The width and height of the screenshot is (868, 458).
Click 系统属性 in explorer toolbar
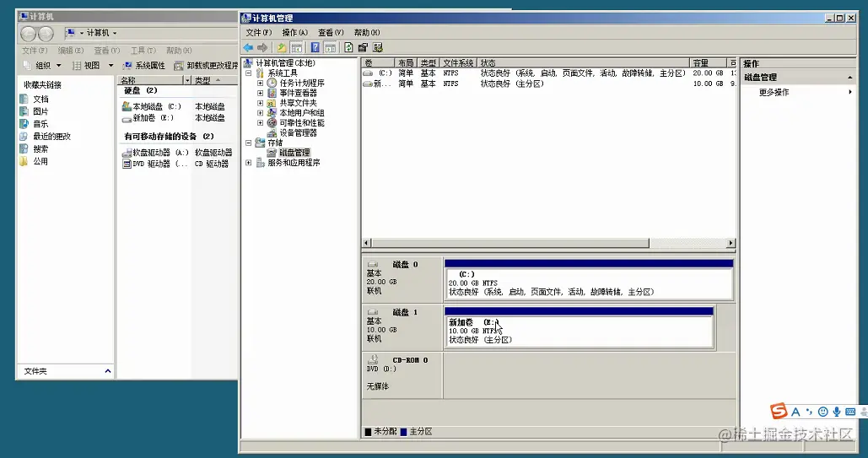[x=144, y=65]
